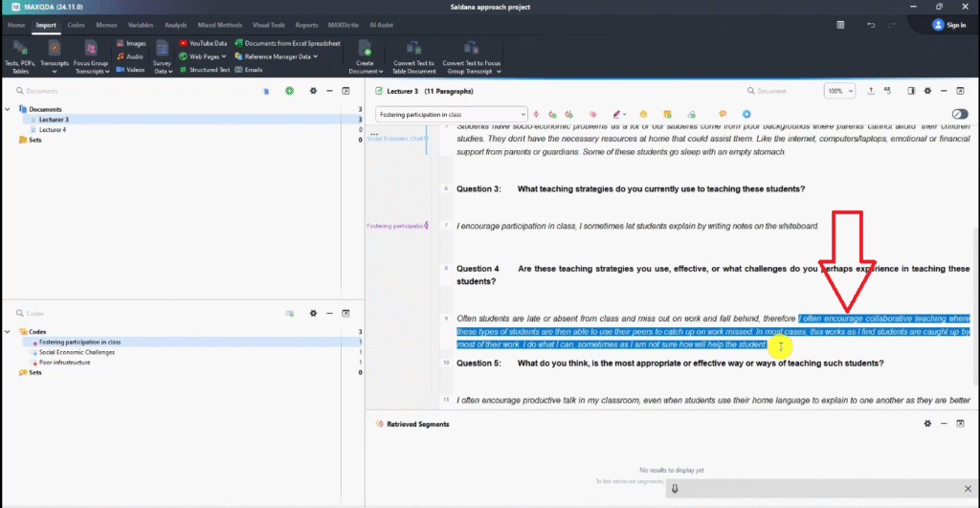The width and height of the screenshot is (980, 508).
Task: Click the Convert Text to Table Document icon
Action: tap(413, 50)
